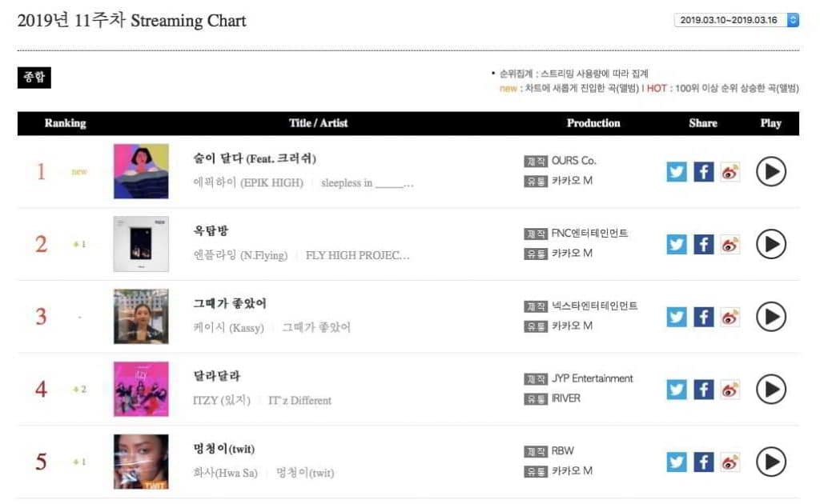The width and height of the screenshot is (820, 504).
Task: Click the Kassy album cover thumbnail
Action: 141,317
